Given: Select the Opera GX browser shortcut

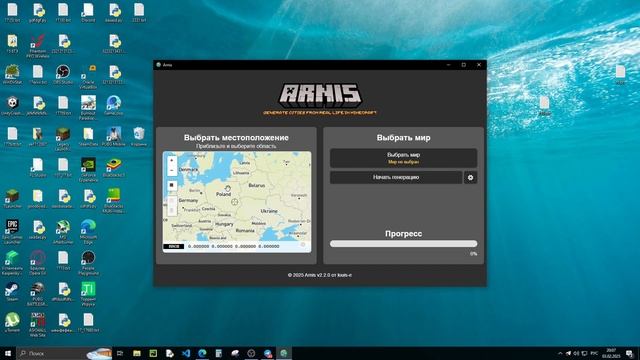Looking at the screenshot, I should tap(38, 263).
